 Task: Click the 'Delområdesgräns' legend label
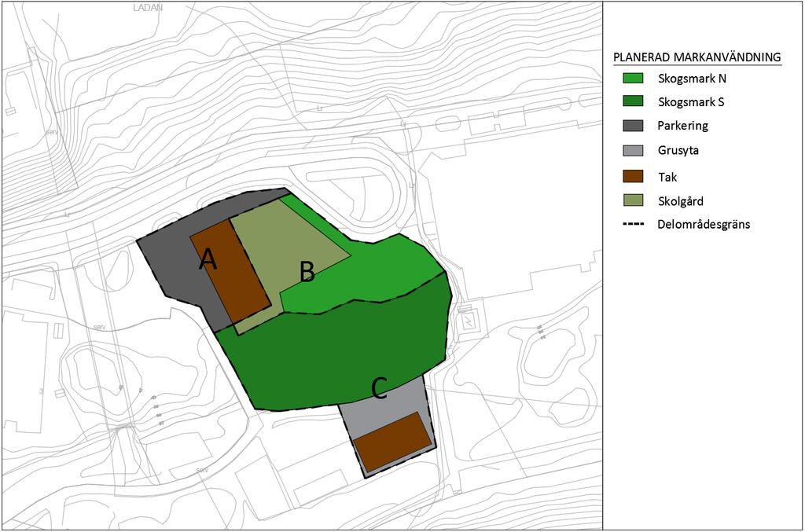pos(704,224)
